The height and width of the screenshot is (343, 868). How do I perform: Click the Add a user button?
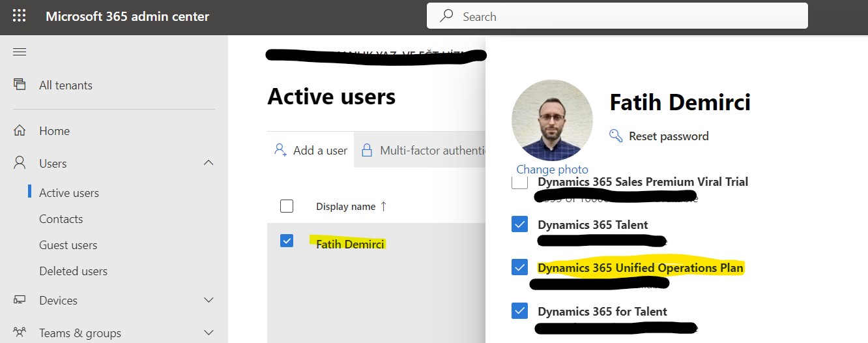[311, 150]
